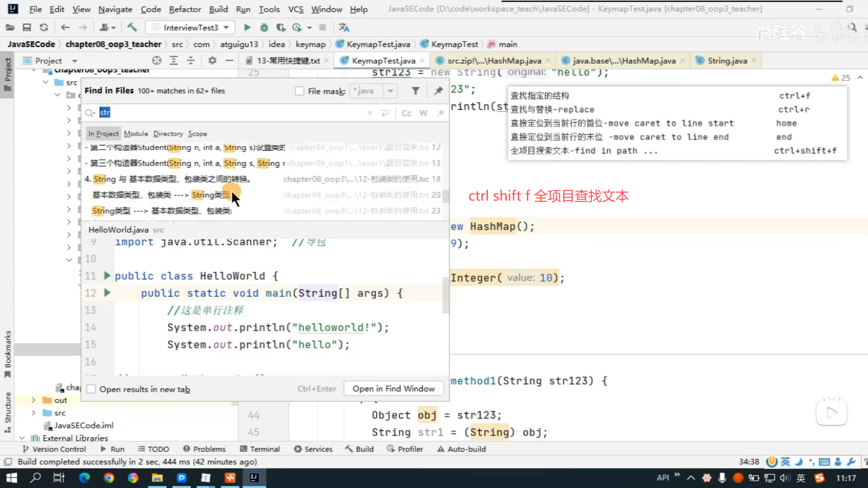Enable the File mask checkbox
Image resolution: width=868 pixels, height=488 pixels.
pos(299,91)
